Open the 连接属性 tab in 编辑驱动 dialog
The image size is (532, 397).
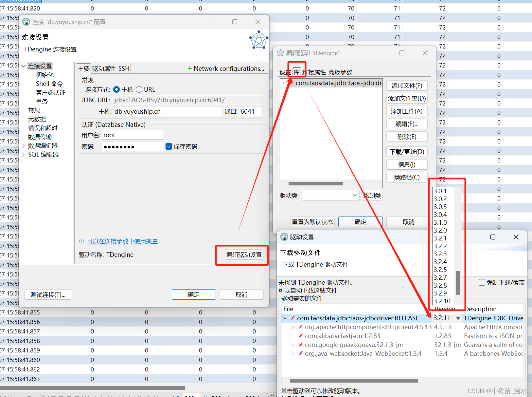(314, 72)
